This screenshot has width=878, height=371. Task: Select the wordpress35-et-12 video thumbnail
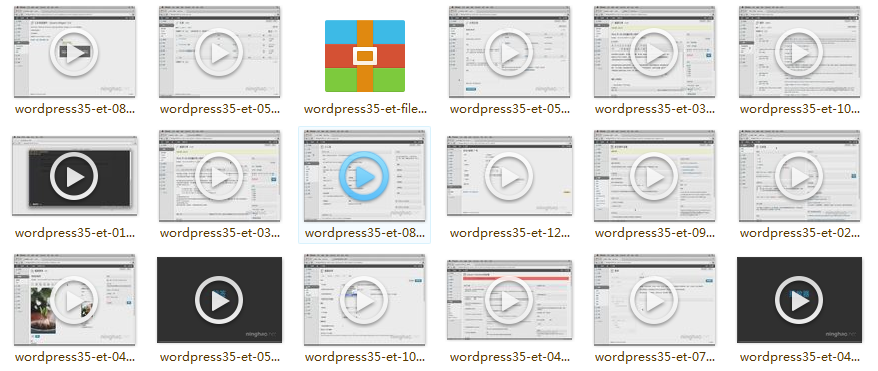(509, 176)
